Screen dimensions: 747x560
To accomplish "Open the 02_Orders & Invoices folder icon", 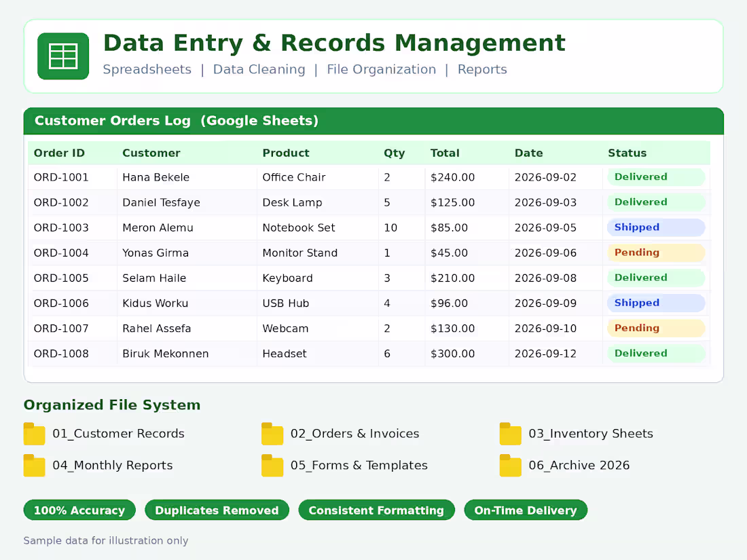I will coord(272,434).
